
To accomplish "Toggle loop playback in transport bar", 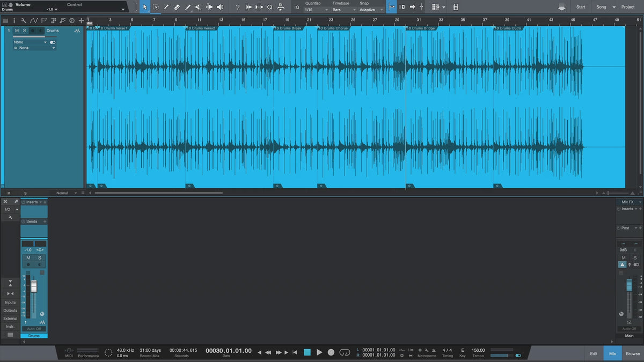I will (345, 352).
